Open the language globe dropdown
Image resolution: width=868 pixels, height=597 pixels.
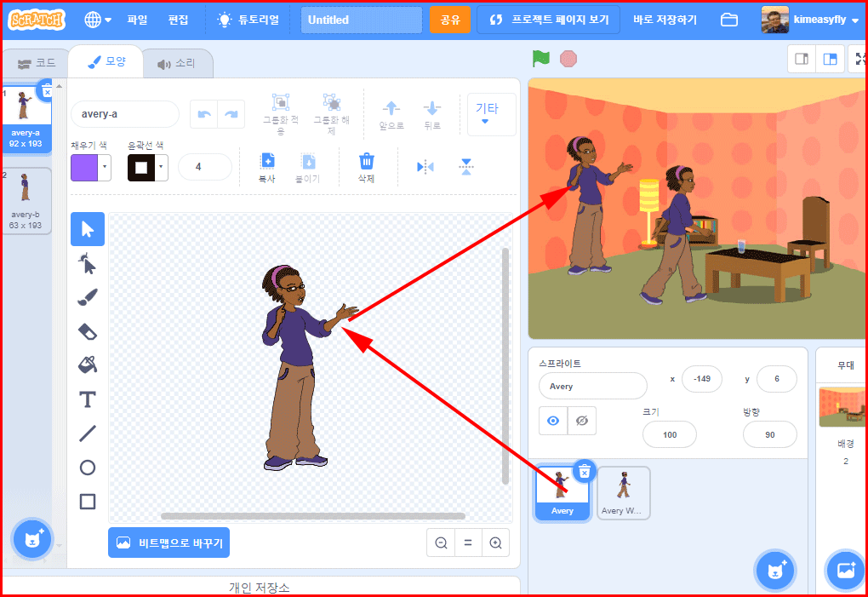point(97,20)
